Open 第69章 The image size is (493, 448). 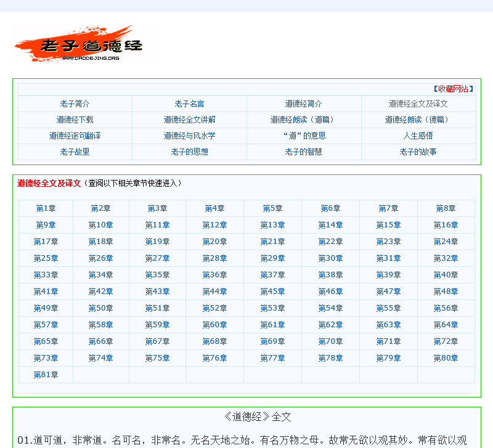click(x=272, y=342)
